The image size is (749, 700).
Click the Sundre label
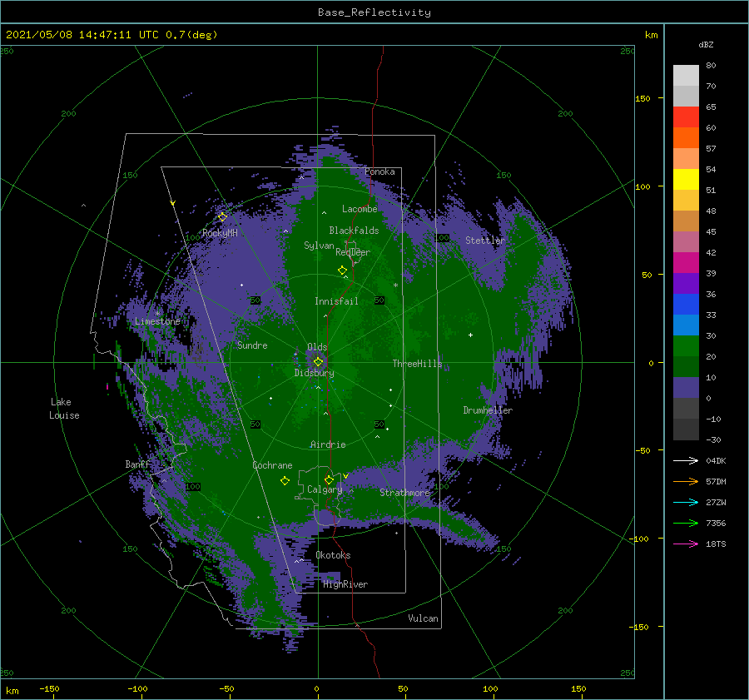[x=252, y=345]
